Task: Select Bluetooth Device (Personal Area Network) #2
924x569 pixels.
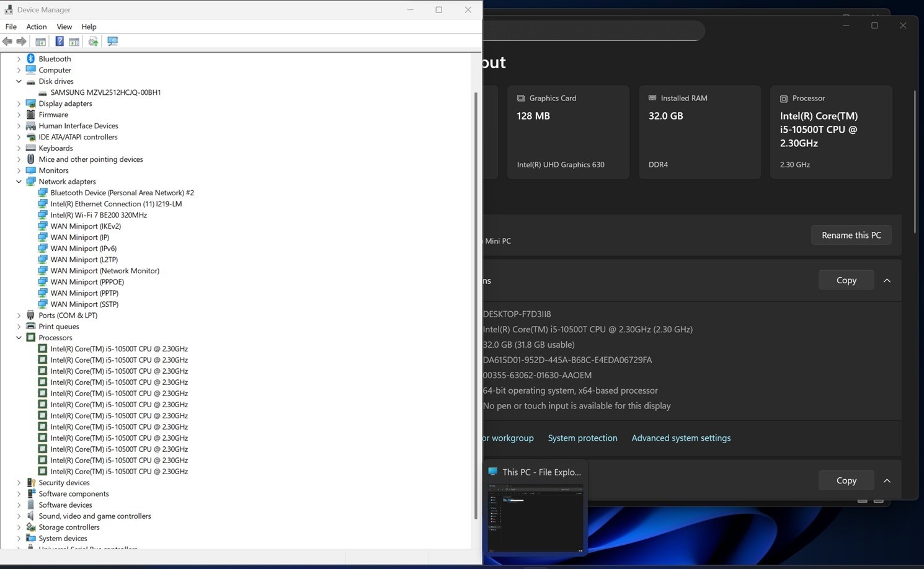Action: click(122, 193)
